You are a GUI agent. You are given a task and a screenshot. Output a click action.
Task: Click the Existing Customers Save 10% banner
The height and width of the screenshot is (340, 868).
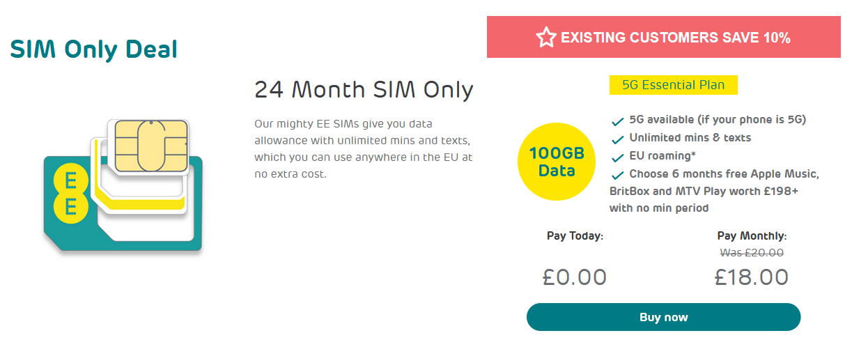pos(664,38)
